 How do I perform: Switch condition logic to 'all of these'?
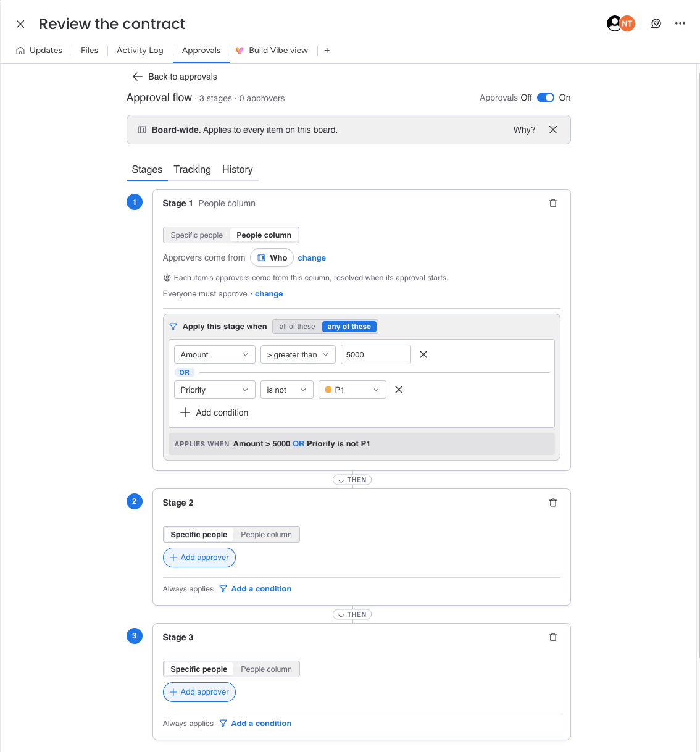coord(298,327)
